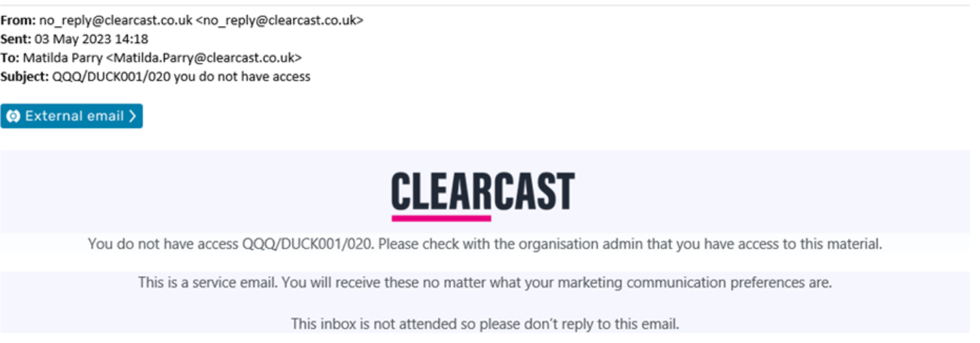Screen dimensions: 980x343
Task: Click the Subject: field label
Action: click(x=25, y=77)
